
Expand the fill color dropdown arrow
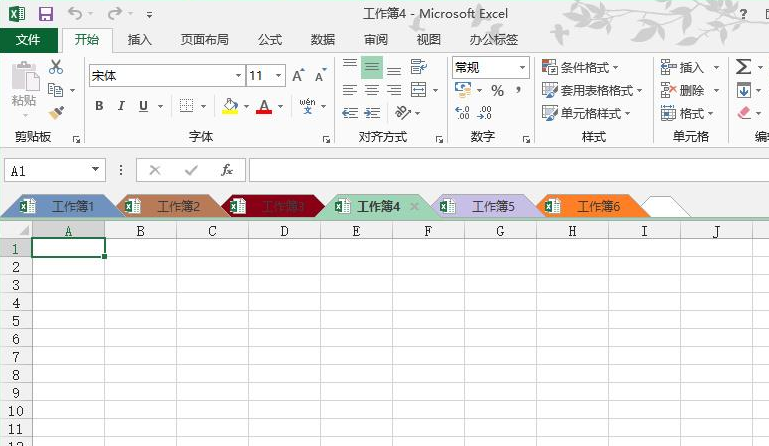246,106
